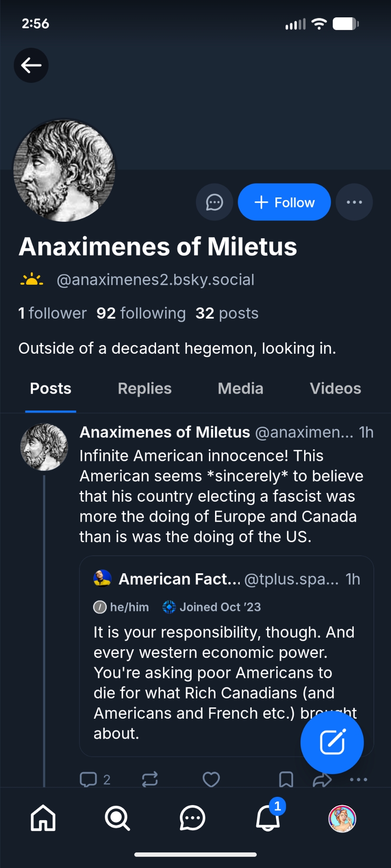Bookmark the Infinite American innocence post

click(286, 779)
